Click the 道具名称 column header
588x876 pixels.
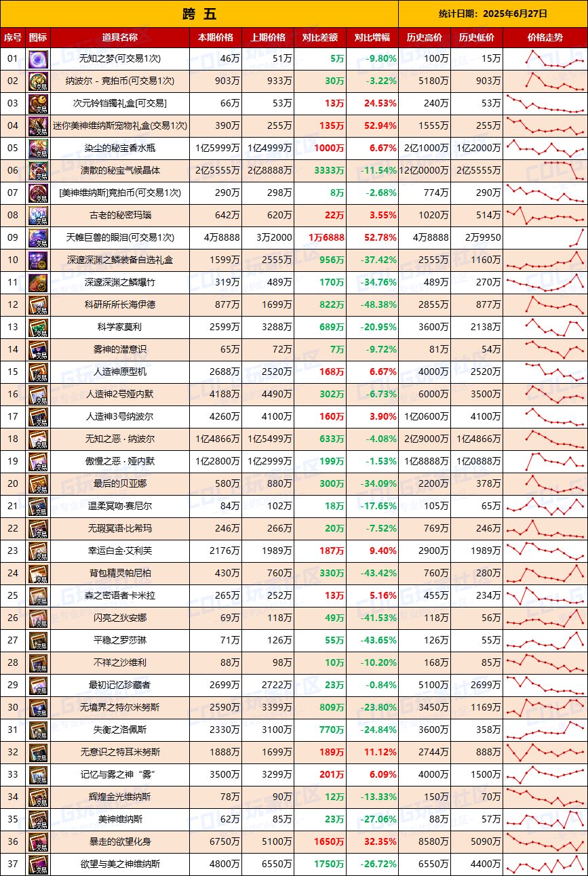tap(119, 37)
